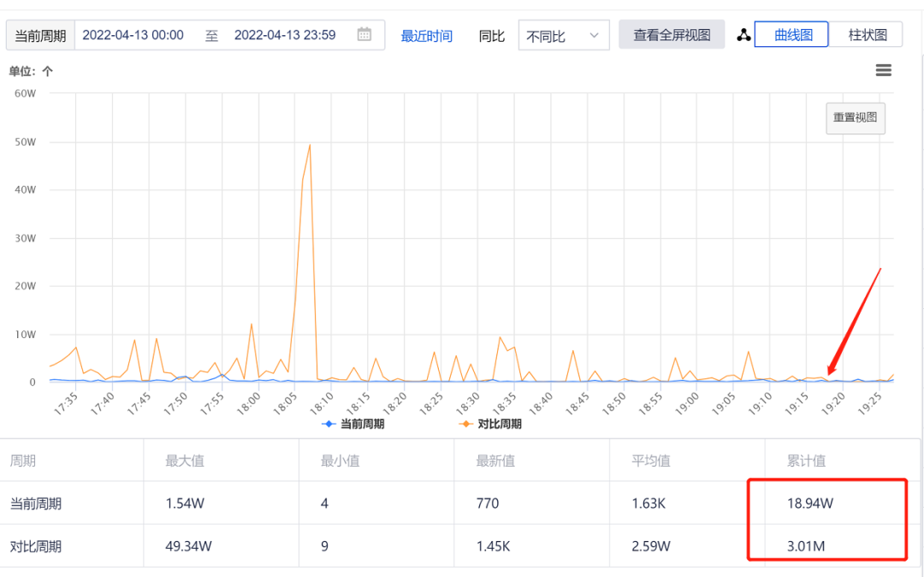The width and height of the screenshot is (924, 577).
Task: Click the 平均值 column header
Action: point(650,461)
